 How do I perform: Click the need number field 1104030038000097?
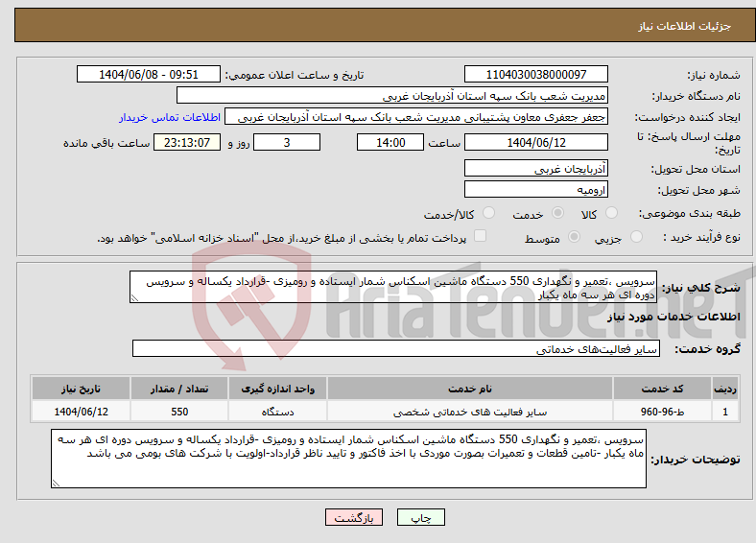click(535, 74)
